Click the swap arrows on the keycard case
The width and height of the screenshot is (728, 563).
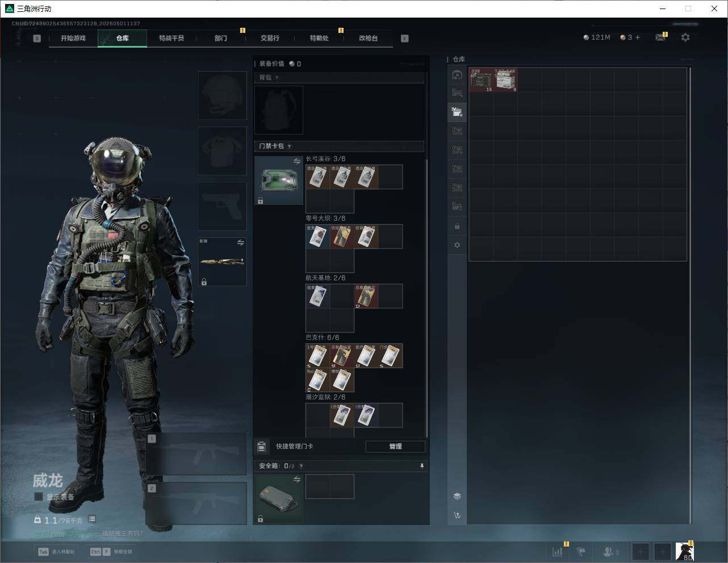(297, 161)
